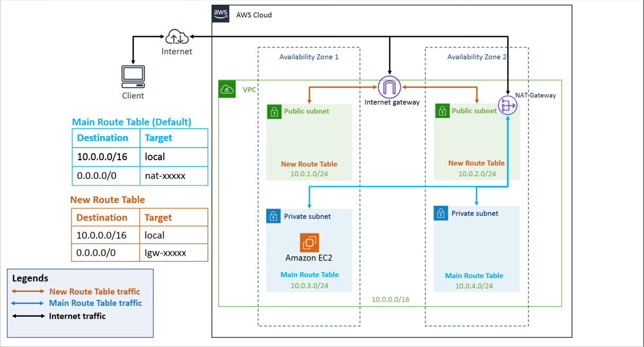644x347 pixels.
Task: Click Availability Zone 2 public subnet lock icon
Action: click(442, 111)
